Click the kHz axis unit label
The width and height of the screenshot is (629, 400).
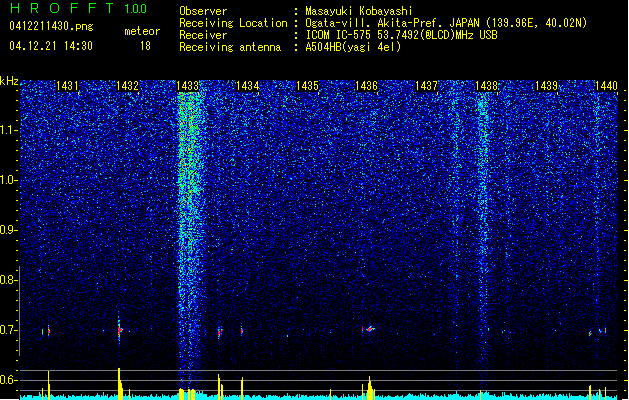[9, 81]
